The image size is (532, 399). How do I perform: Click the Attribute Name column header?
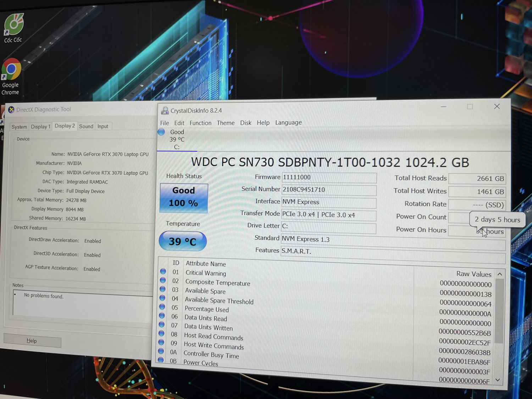(206, 264)
